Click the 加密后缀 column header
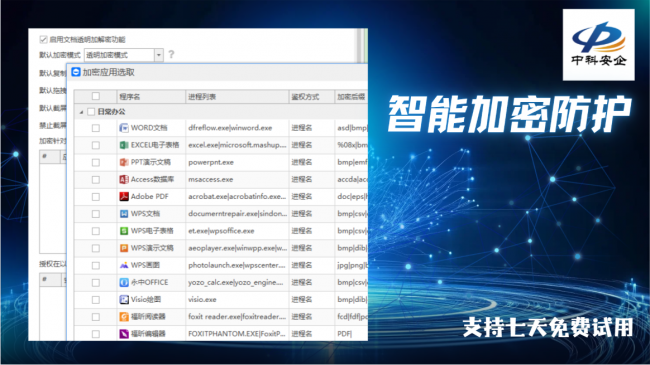 click(x=351, y=97)
